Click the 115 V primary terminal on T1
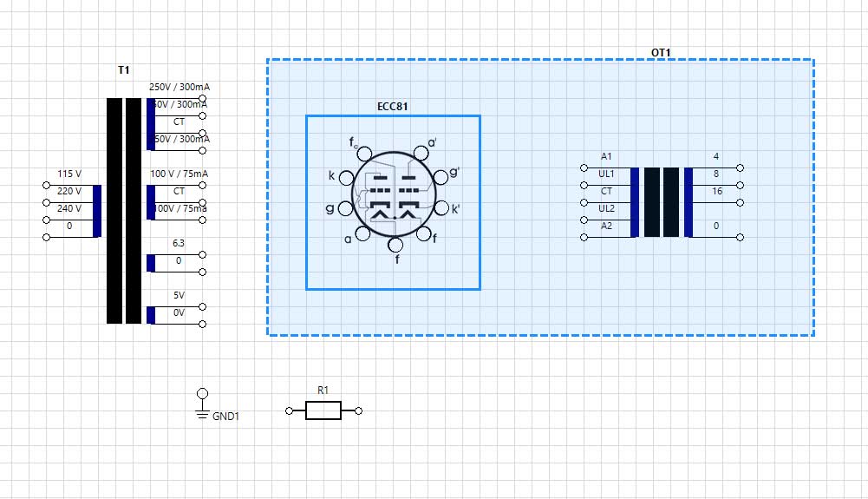 point(46,185)
